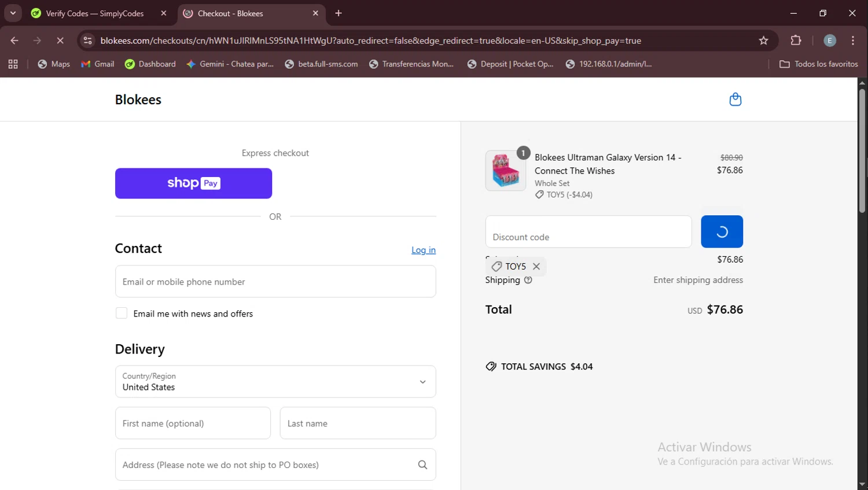Screen dimensions: 868x490
Task: Click the Enter shipping address text
Action: pyautogui.click(x=698, y=280)
